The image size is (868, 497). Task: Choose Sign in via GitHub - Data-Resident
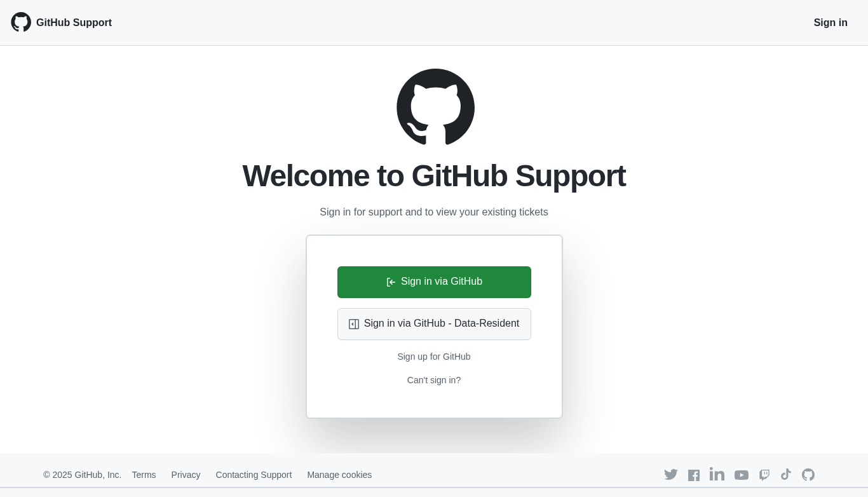pos(434,324)
